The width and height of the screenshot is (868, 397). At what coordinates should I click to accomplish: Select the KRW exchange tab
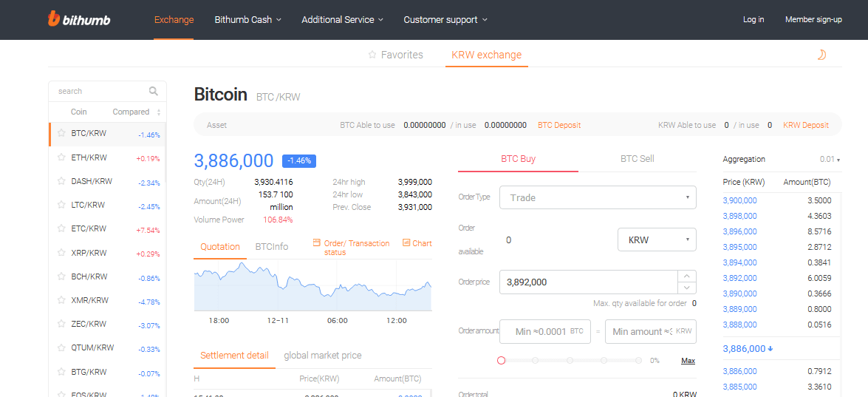(487, 55)
